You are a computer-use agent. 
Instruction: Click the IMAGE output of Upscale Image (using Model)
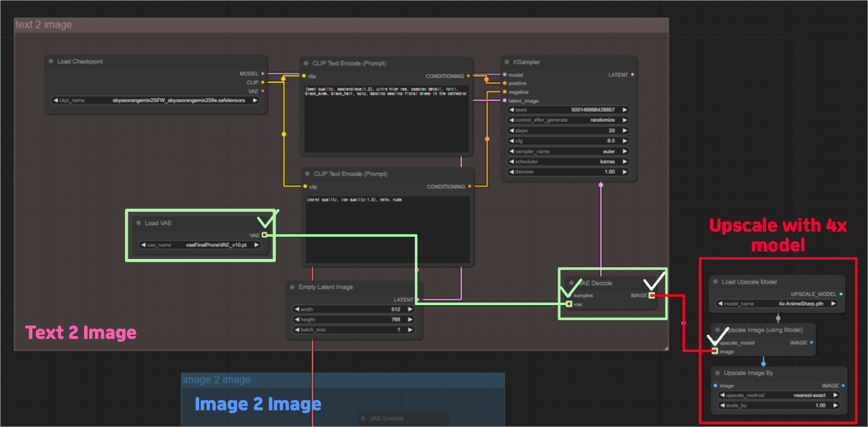pos(812,343)
